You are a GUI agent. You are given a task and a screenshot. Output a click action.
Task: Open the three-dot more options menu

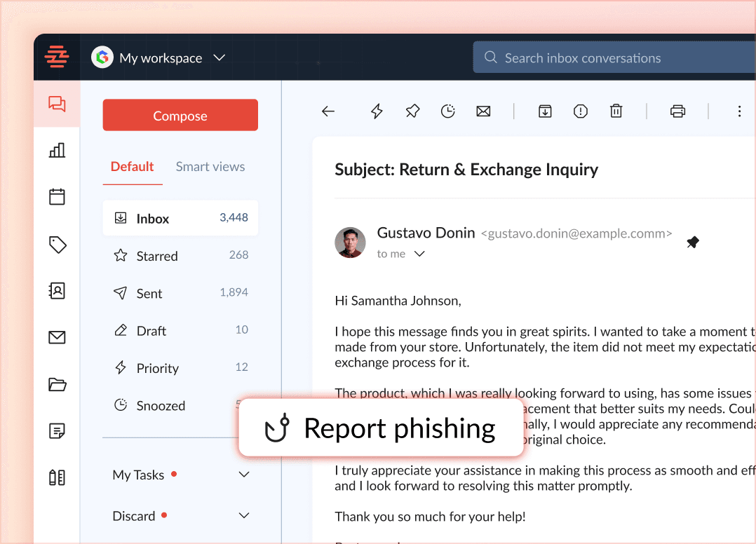739,111
